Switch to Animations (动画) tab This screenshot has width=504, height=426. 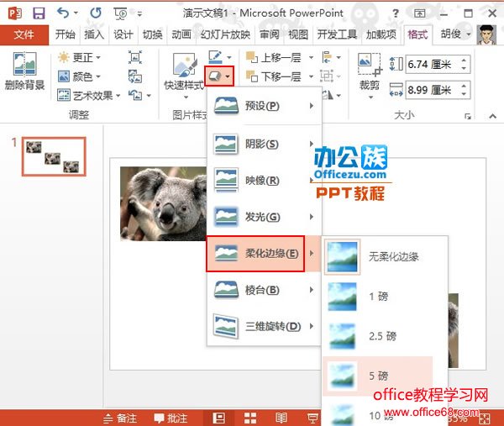tap(181, 34)
